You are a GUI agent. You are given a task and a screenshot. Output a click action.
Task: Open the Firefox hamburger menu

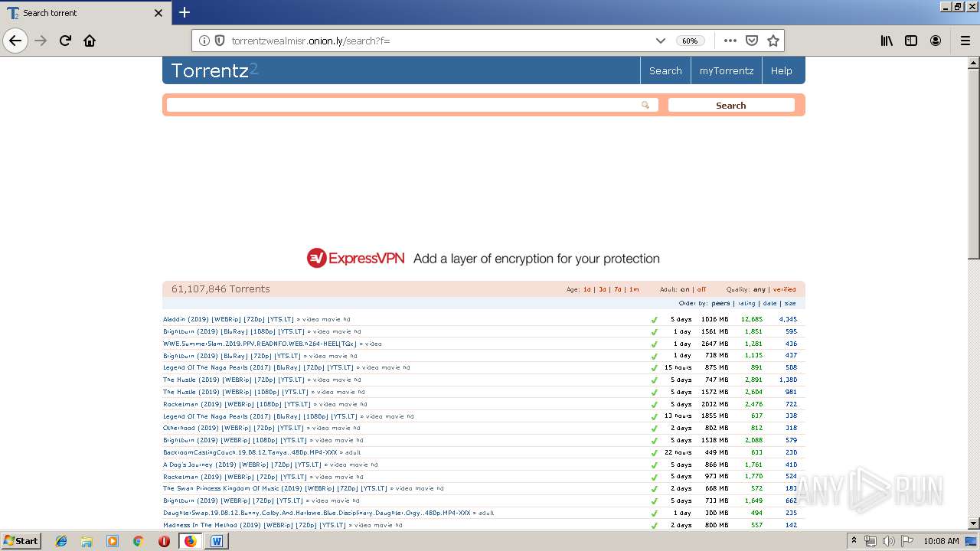[965, 41]
